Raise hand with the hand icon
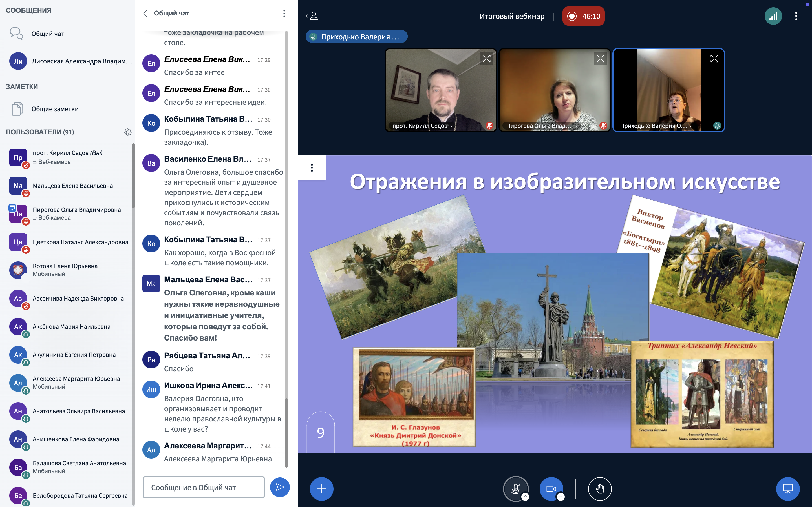 pos(600,489)
